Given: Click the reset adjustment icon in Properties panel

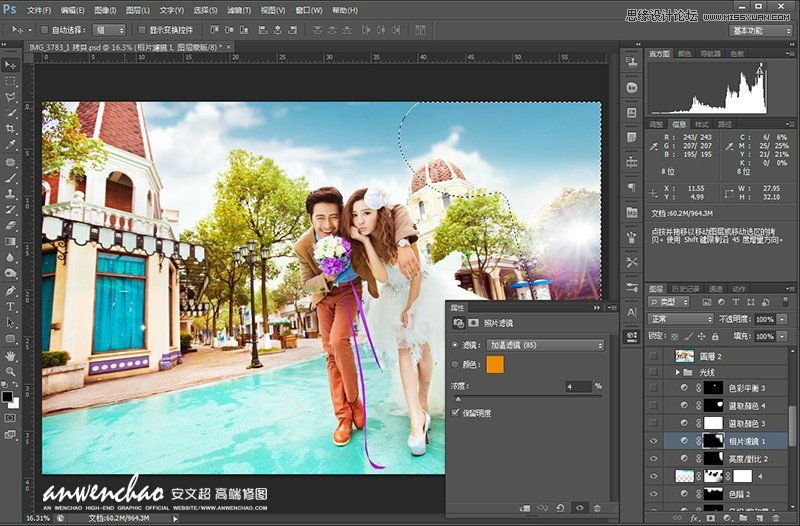Looking at the screenshot, I should 560,508.
